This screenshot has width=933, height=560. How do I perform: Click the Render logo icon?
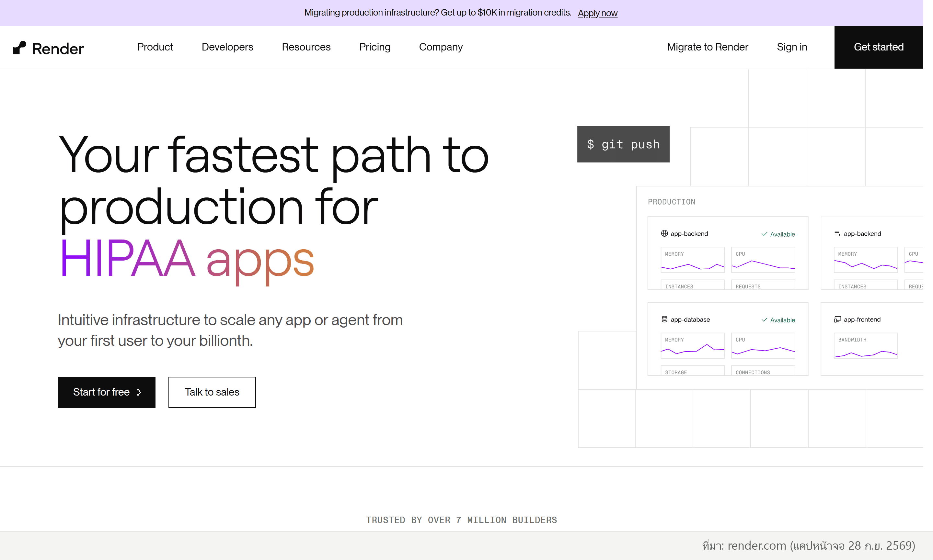(x=19, y=48)
